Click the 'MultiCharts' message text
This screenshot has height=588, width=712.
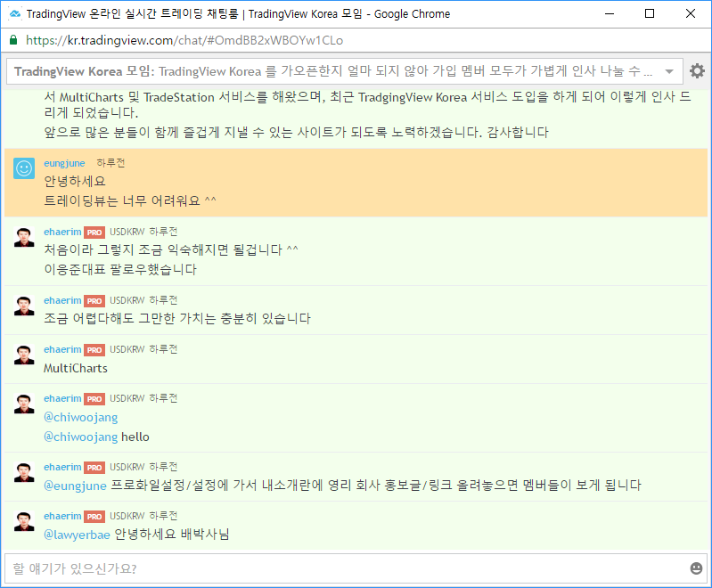click(x=76, y=368)
